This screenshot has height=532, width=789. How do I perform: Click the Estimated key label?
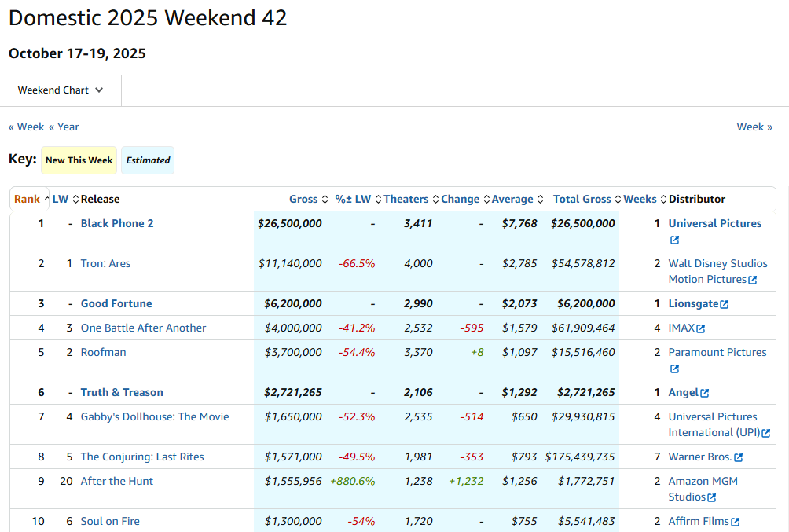coord(148,160)
